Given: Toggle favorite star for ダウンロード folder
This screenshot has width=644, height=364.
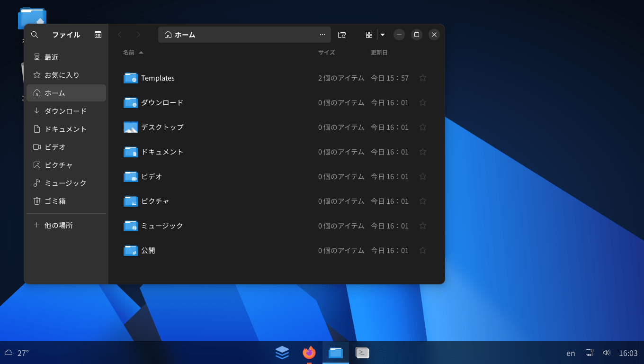Looking at the screenshot, I should point(423,103).
